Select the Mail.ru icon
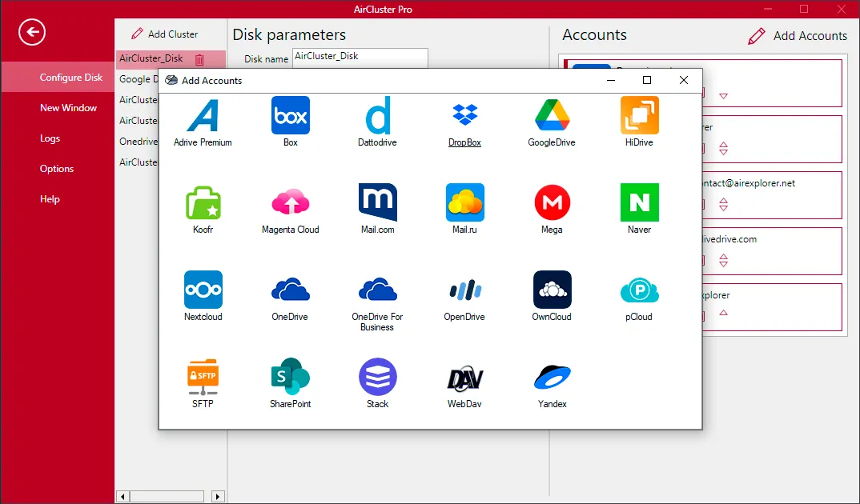The width and height of the screenshot is (860, 504). (464, 202)
